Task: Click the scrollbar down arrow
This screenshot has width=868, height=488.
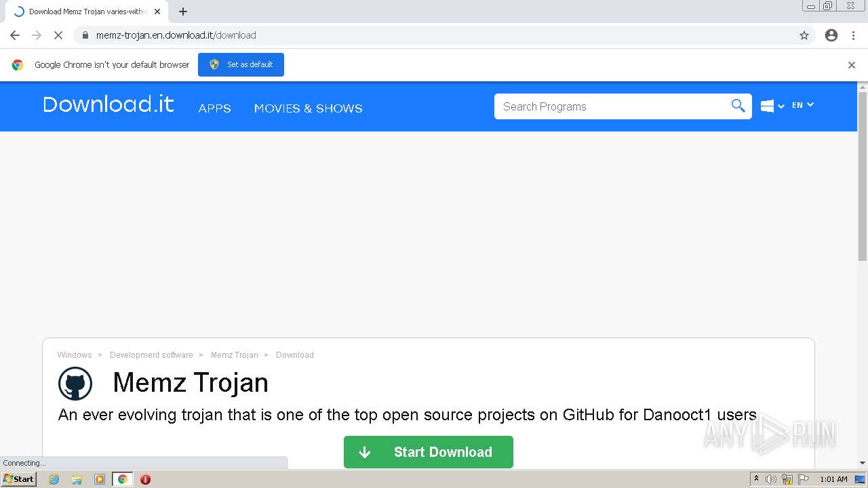Action: click(863, 463)
